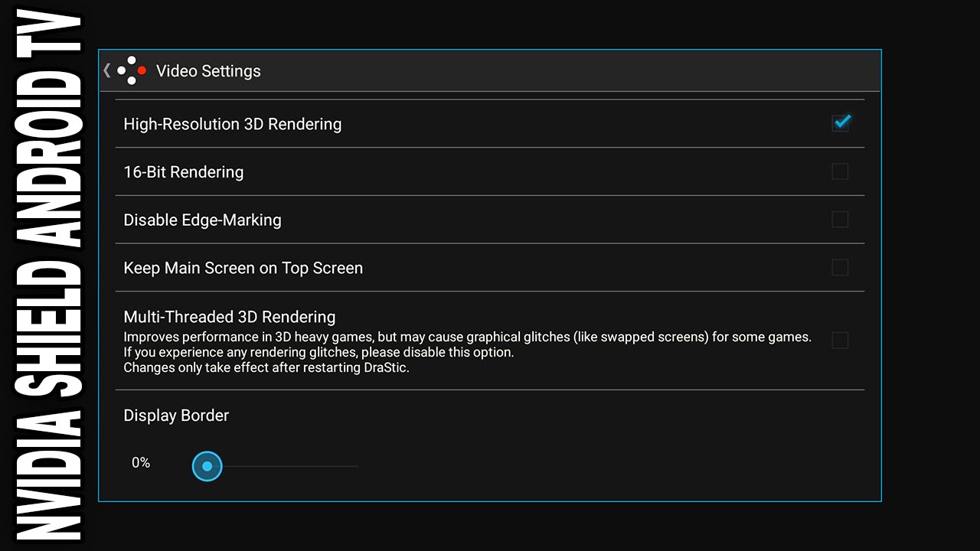Click Keep Main Screen on Top Screen label

tap(243, 269)
